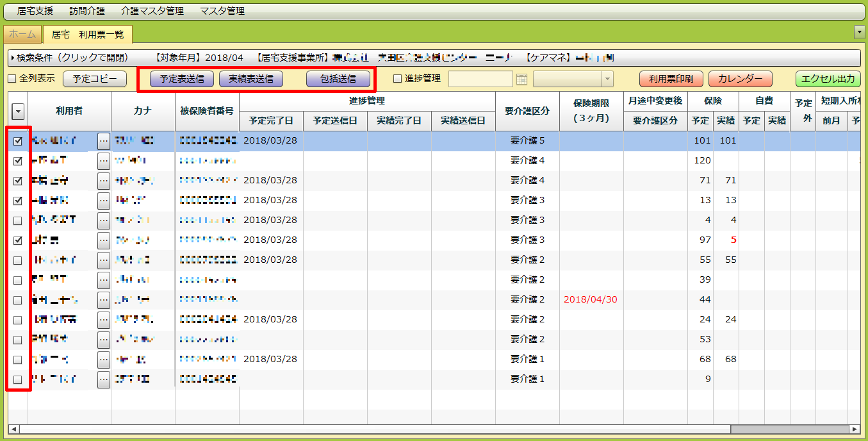The height and width of the screenshot is (441, 868).
Task: Click ellipsis button in row with 2018/04/30
Action: tap(104, 300)
